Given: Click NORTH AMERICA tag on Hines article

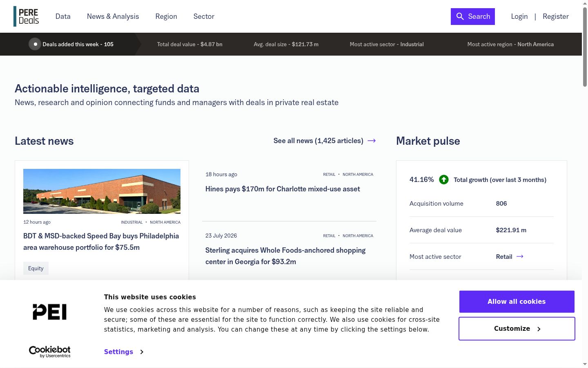Looking at the screenshot, I should point(358,175).
